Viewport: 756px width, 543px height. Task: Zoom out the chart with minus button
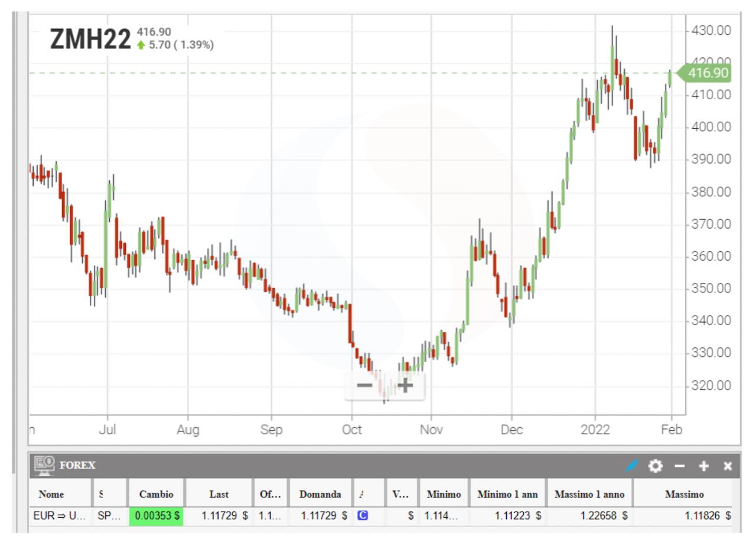click(x=365, y=386)
